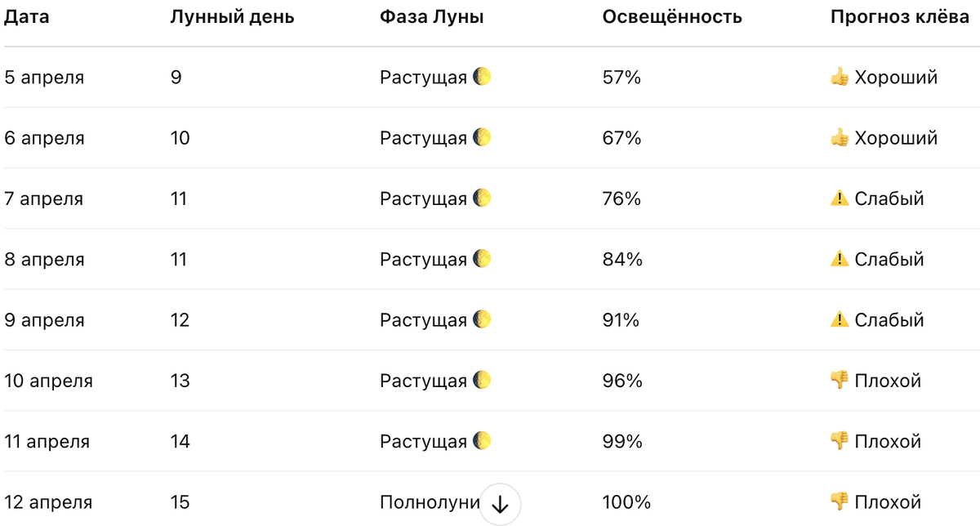The height and width of the screenshot is (526, 980).
Task: Click the Освещённость column header
Action: 672,17
